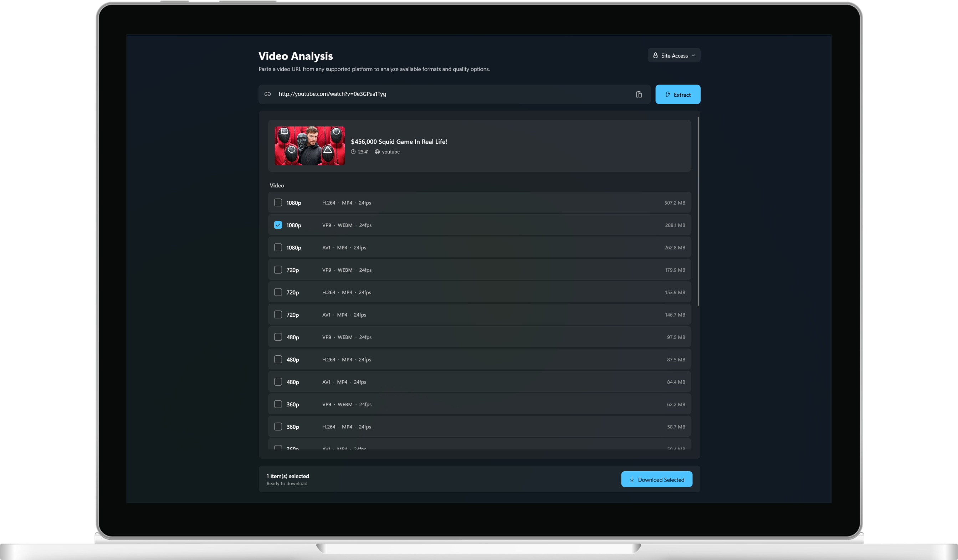Click 'AV1 · MP4 · 24fps' in the 720p row

(344, 315)
